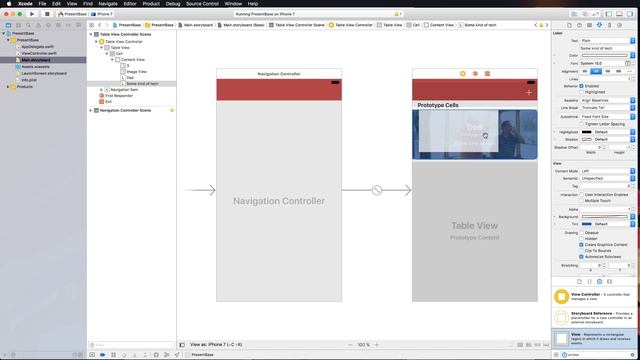Toggle the Enabled behavior checkbox
The height and width of the screenshot is (360, 640).
581,86
